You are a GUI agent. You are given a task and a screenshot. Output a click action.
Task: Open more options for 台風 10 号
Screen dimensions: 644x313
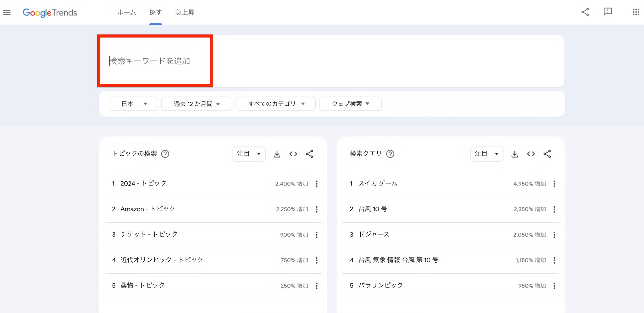tap(554, 209)
